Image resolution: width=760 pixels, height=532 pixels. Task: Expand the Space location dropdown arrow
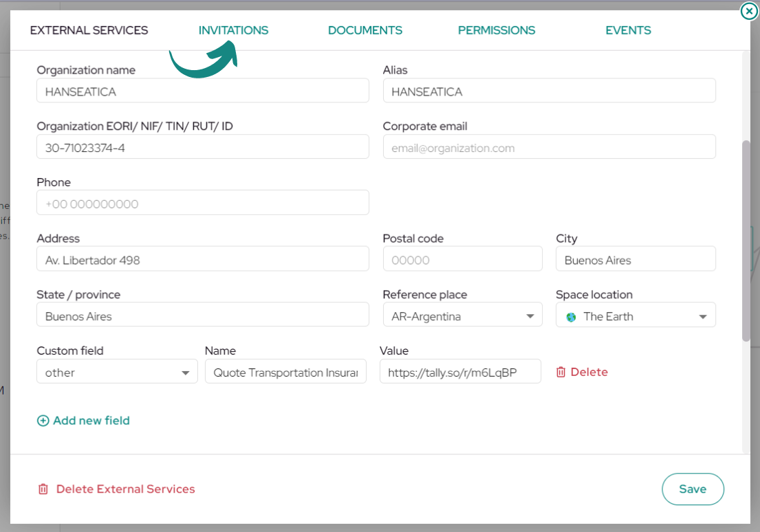[702, 317]
